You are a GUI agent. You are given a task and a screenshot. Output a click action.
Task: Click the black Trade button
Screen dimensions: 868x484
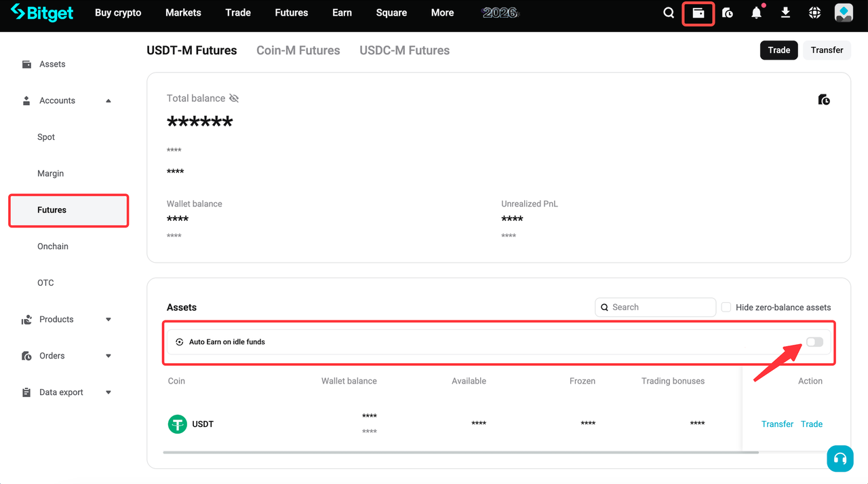pos(778,50)
